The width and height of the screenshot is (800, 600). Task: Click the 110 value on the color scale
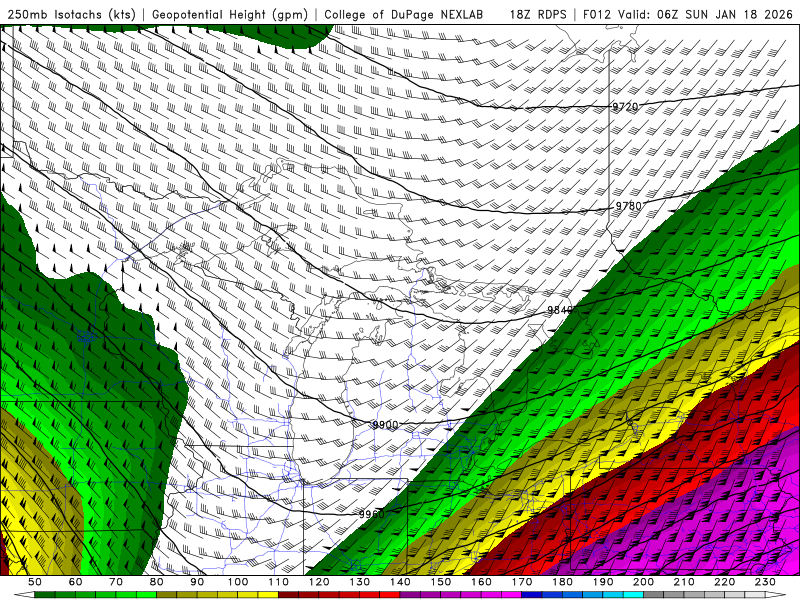click(278, 582)
